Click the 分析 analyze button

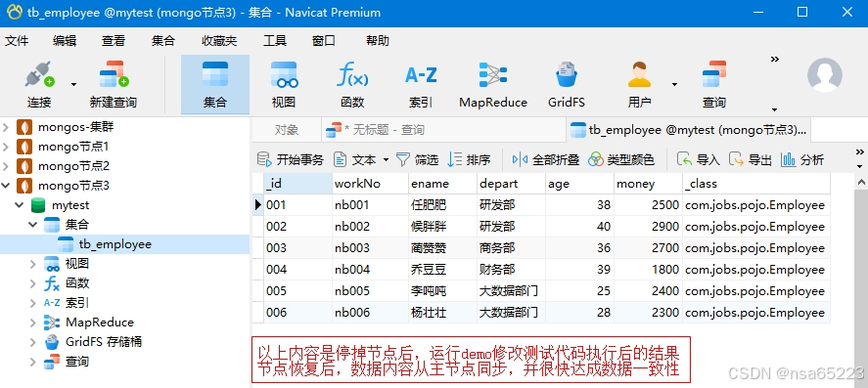tap(802, 159)
